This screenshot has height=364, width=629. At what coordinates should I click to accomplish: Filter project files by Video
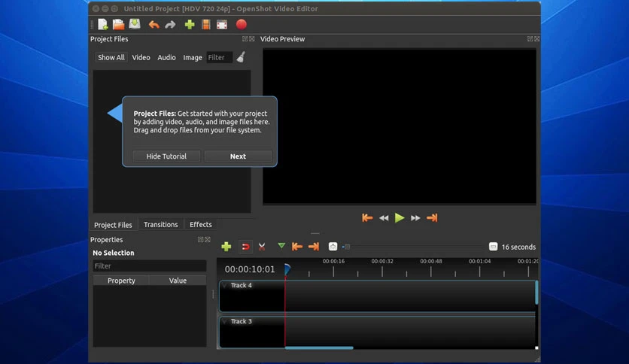coord(141,57)
